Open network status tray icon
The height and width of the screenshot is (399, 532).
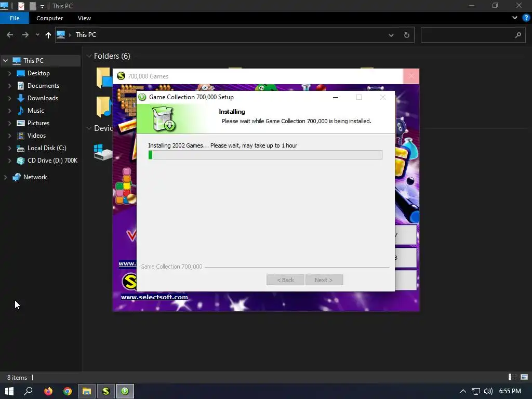click(476, 391)
